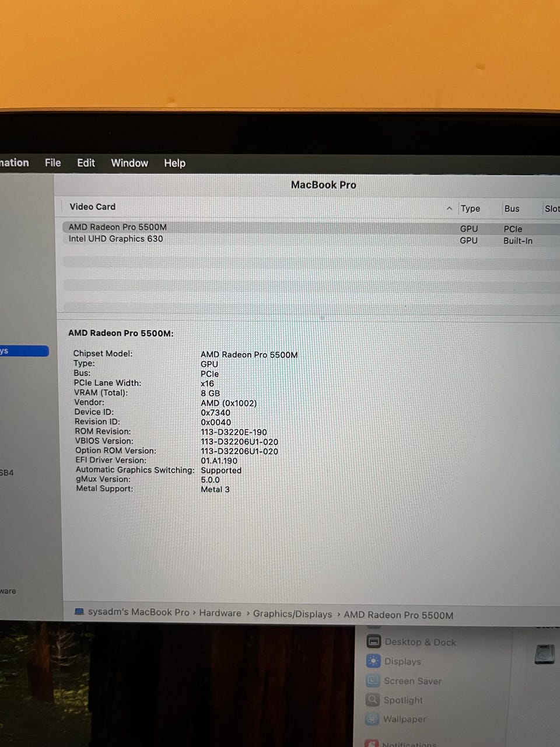Click the PCIe bus cell for AMD GPU
Screen dimensions: 560x747
tap(513, 229)
